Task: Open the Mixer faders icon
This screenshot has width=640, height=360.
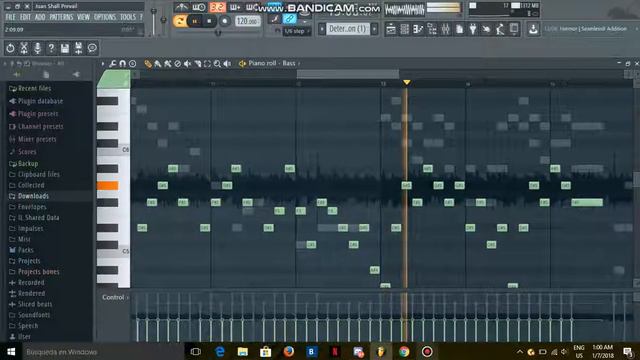Action: click(x=445, y=29)
